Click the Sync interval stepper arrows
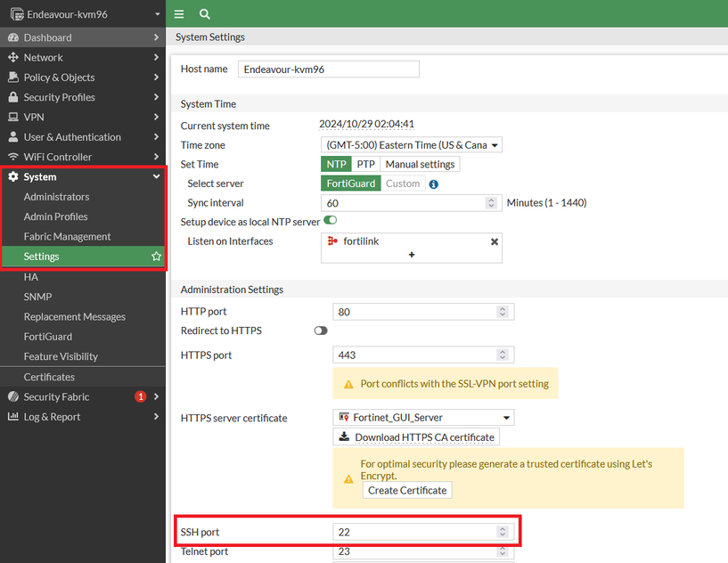 (492, 203)
